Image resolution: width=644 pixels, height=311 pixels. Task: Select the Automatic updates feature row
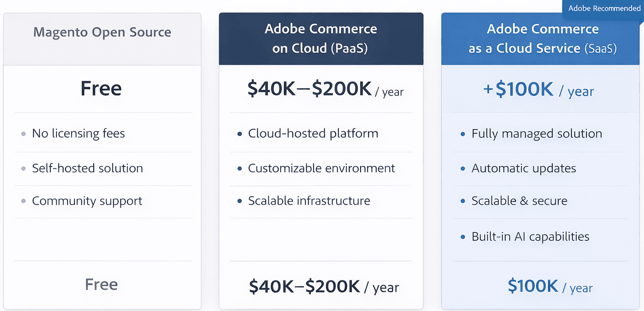524,168
